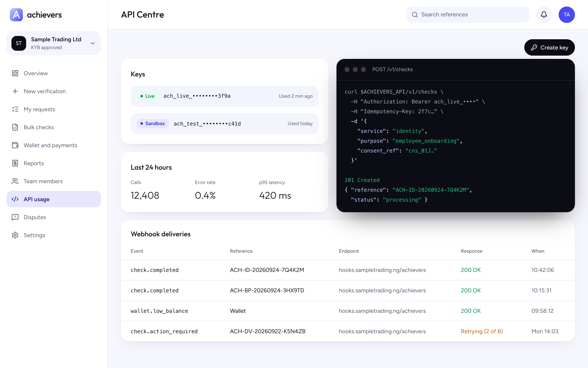
Task: Open New verification page
Action: click(54, 91)
